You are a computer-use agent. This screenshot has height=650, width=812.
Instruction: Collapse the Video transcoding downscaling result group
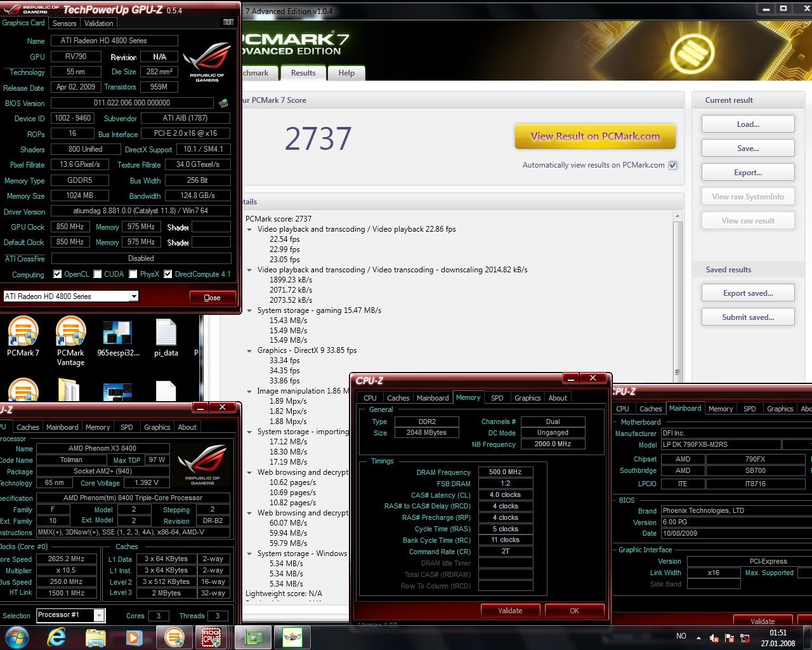(249, 270)
